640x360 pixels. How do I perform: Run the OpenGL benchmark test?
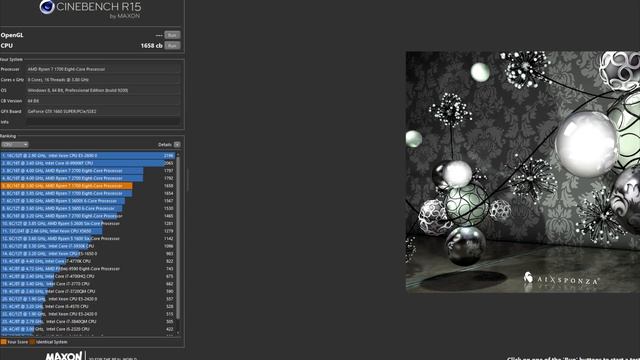172,35
